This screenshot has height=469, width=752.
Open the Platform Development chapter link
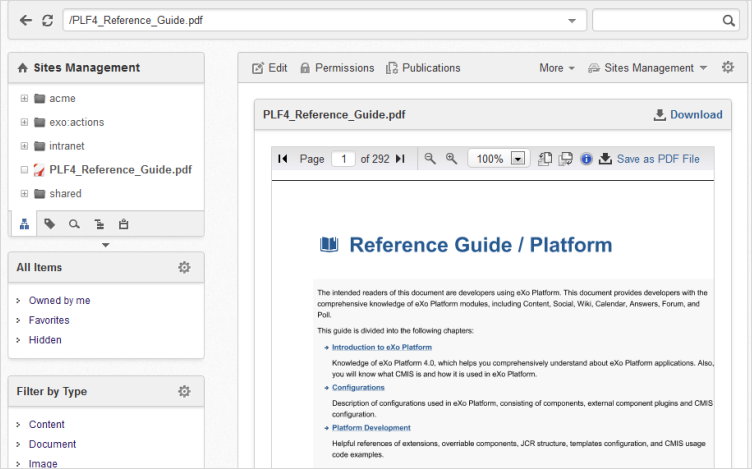(371, 428)
